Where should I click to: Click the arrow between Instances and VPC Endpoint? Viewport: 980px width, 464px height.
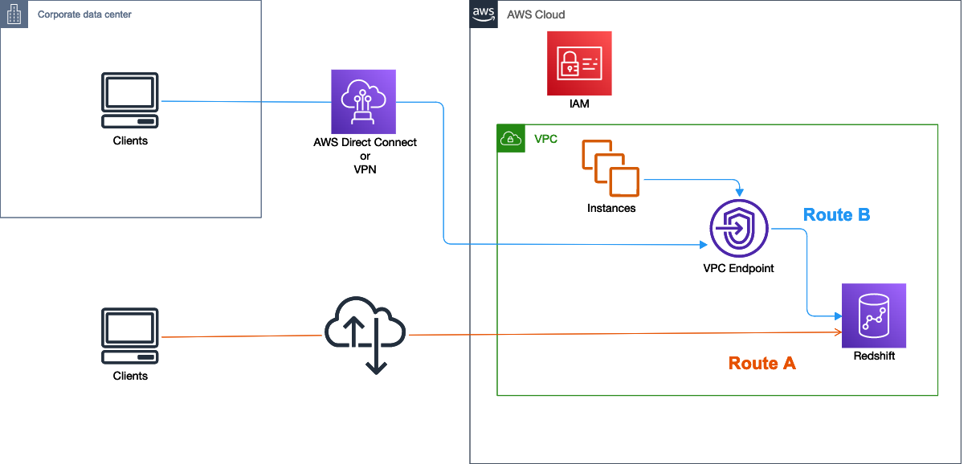[x=691, y=178]
